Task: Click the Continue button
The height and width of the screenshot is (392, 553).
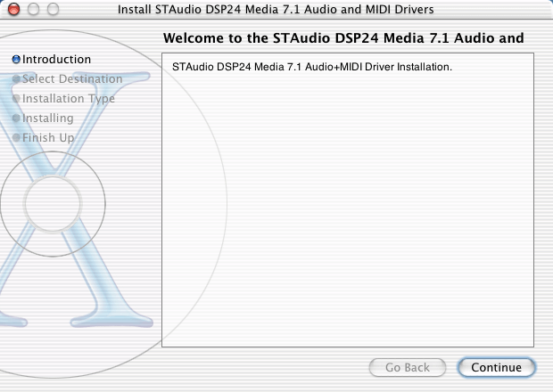Action: (496, 367)
